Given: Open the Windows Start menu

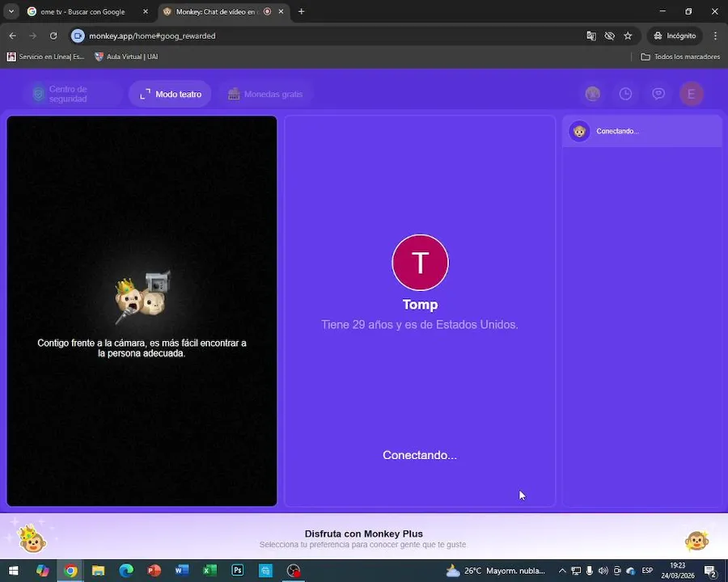Looking at the screenshot, I should pos(14,571).
